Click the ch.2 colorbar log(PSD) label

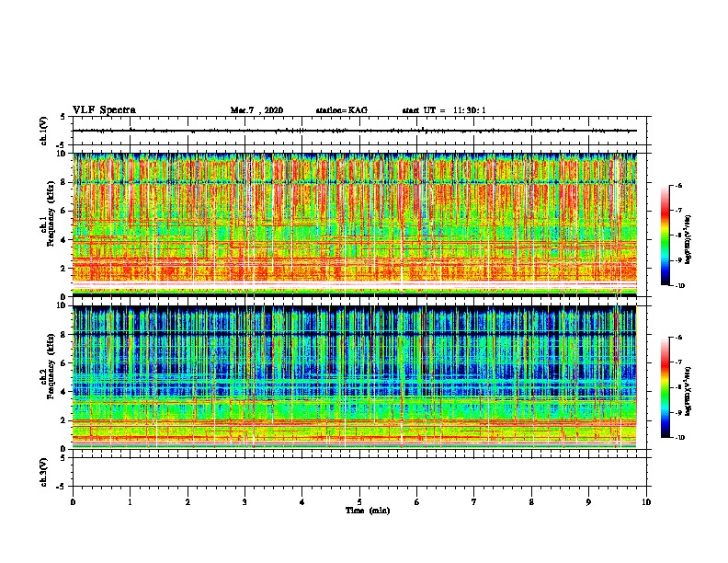tap(688, 390)
